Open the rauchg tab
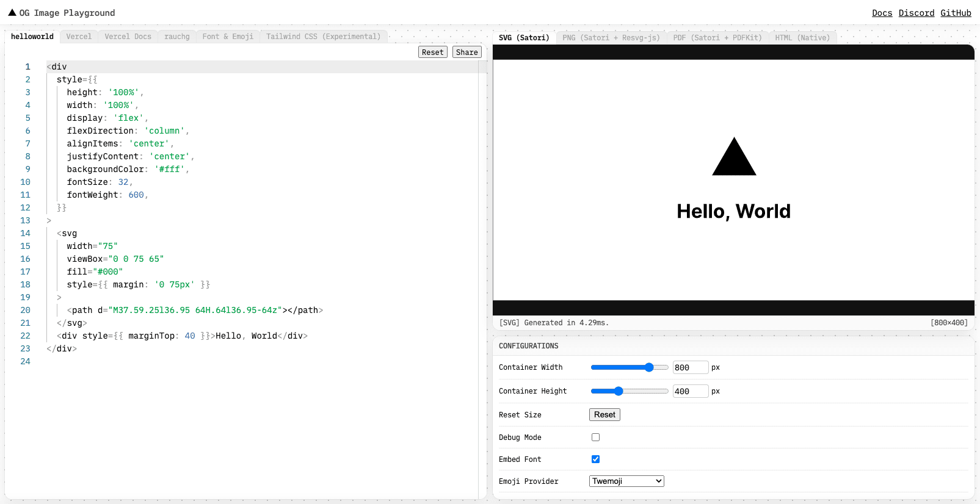Viewport: 980px width, 504px height. click(177, 37)
